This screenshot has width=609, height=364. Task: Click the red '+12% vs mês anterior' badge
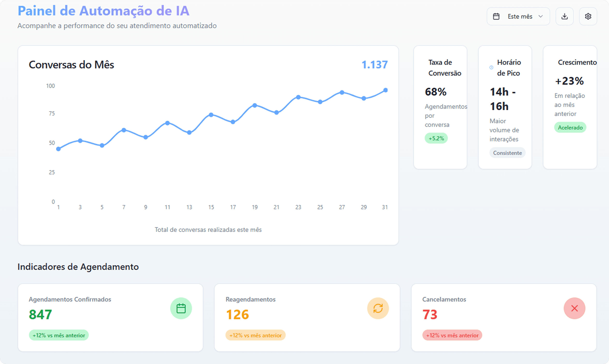click(452, 335)
